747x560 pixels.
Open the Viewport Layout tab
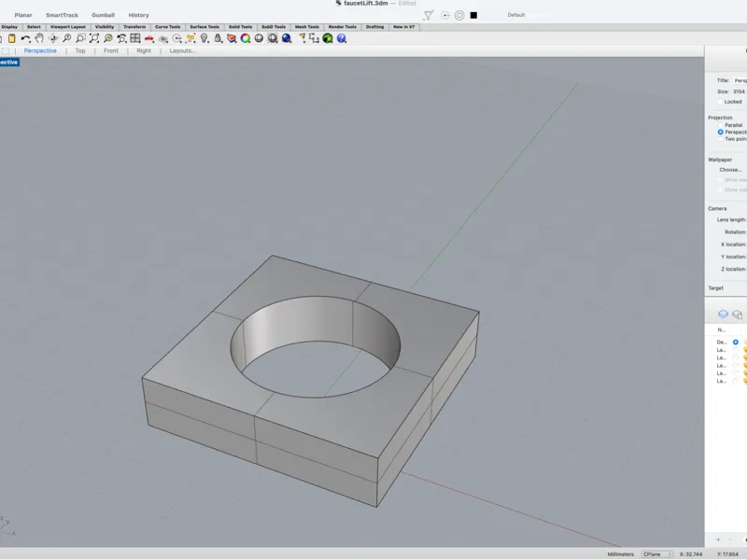[x=67, y=27]
